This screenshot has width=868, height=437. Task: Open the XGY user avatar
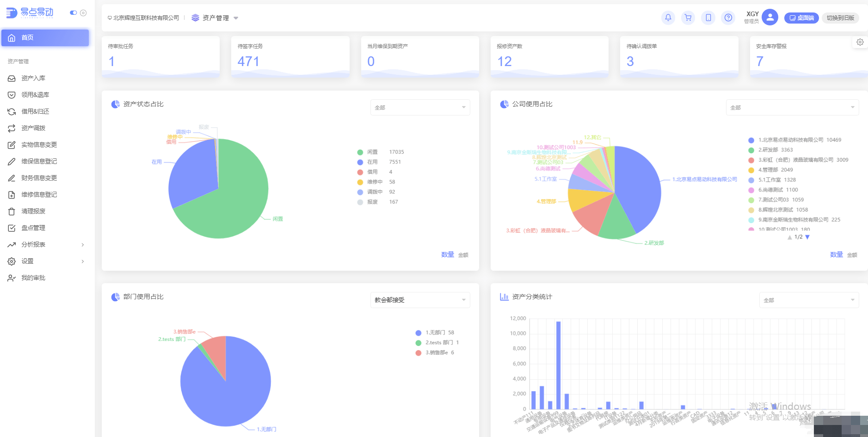(x=770, y=18)
